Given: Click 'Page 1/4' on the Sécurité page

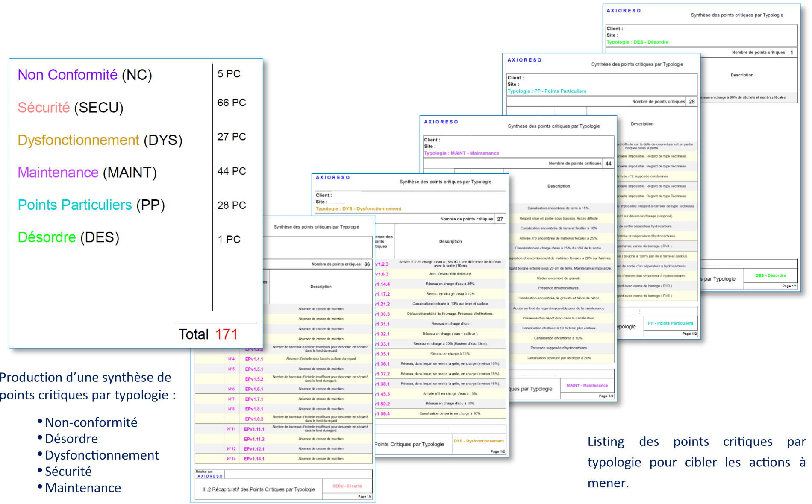Looking at the screenshot, I should pyautogui.click(x=365, y=497).
